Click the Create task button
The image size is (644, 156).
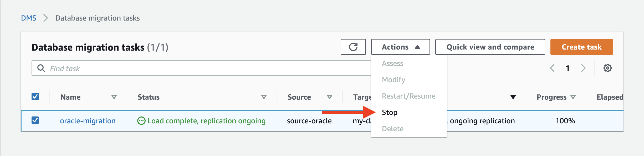(x=581, y=47)
